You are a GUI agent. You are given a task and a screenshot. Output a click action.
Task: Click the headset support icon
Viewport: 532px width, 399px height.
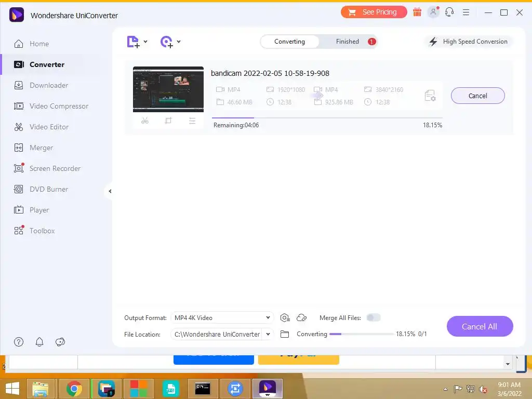(x=449, y=12)
